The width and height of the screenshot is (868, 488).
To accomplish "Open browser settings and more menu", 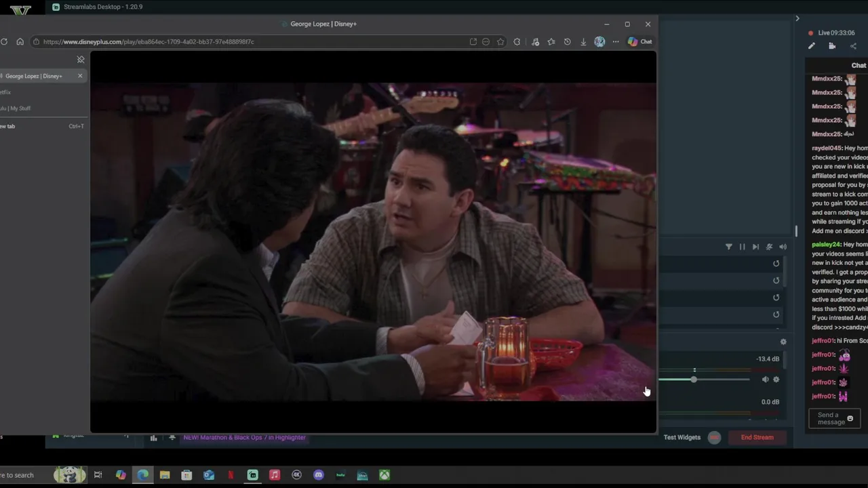I will pyautogui.click(x=616, y=42).
